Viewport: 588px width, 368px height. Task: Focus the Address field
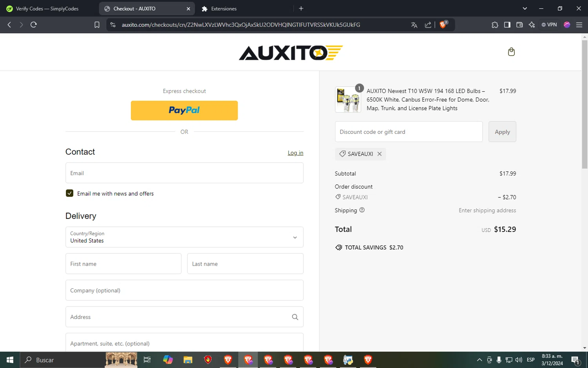click(184, 317)
